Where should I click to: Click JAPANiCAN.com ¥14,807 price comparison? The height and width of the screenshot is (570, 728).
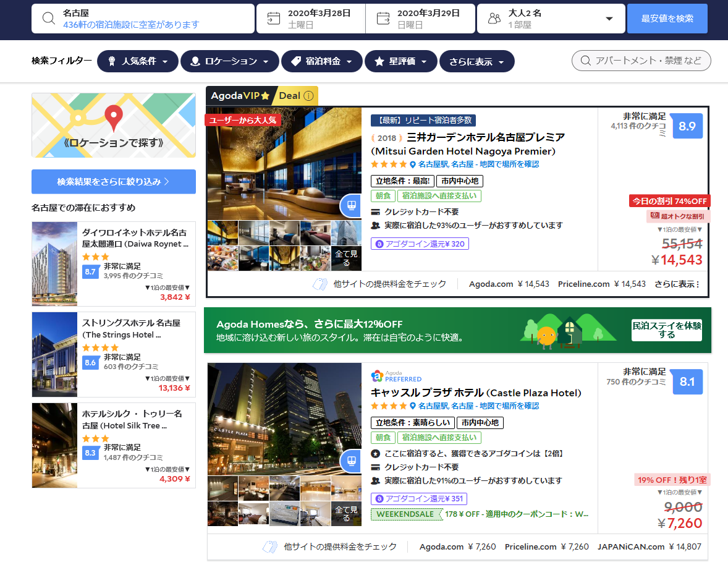click(650, 547)
